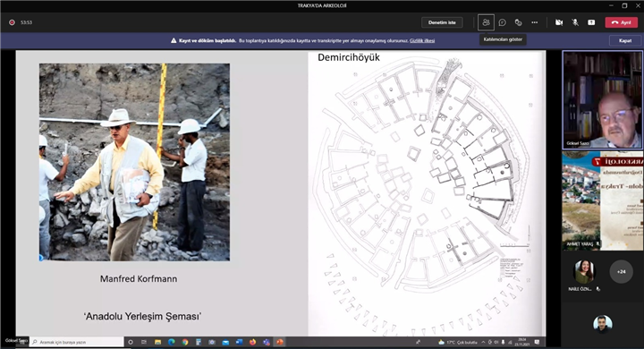Viewport: 644px width, 349px height.
Task: Launch Firefox from shared taskbar
Action: point(252,342)
